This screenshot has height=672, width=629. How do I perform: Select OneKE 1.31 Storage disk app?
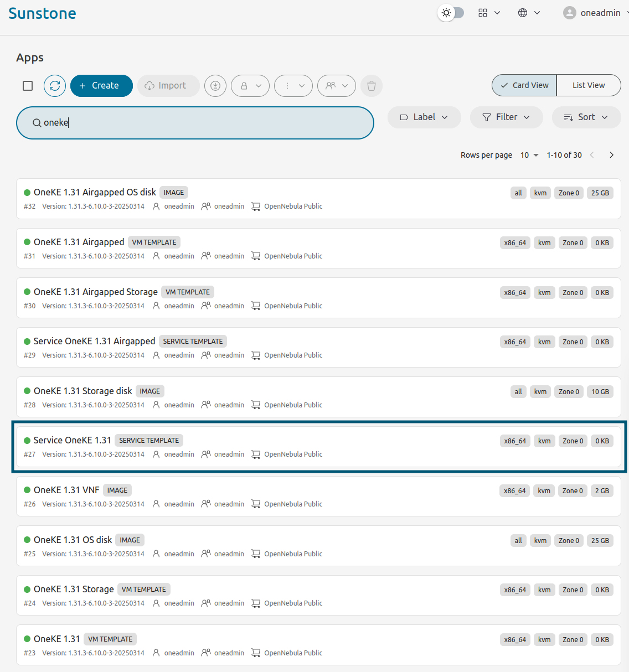tap(318, 397)
